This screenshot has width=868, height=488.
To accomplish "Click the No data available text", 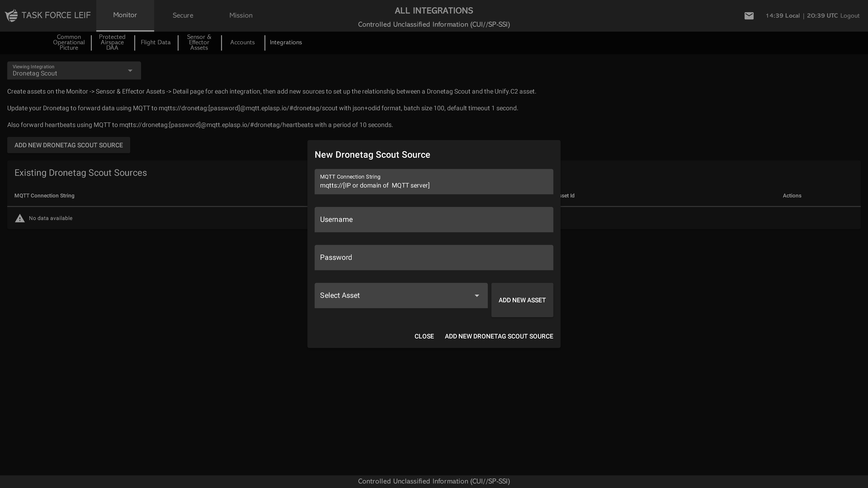I will pos(51,218).
